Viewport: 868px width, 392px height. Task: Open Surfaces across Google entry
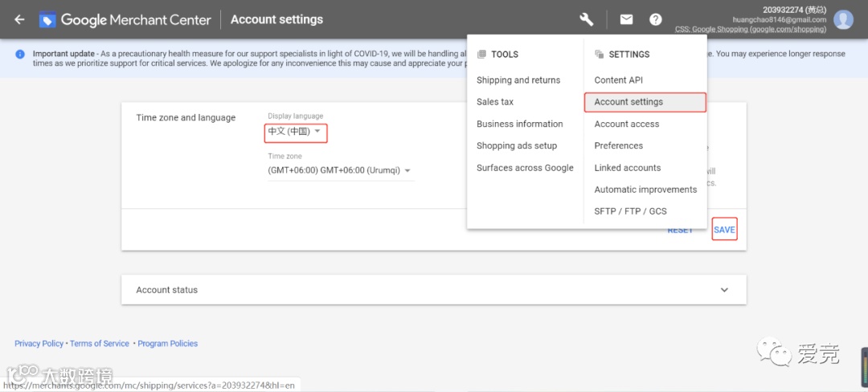tap(525, 168)
